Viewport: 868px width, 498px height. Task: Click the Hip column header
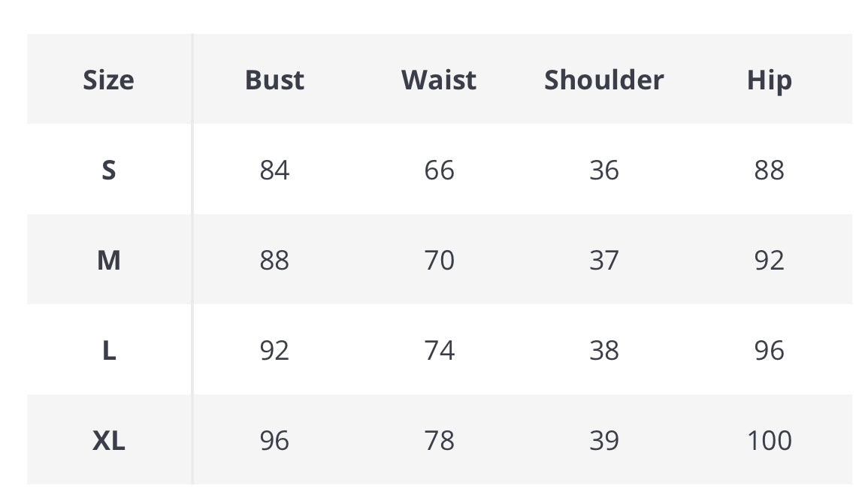tap(769, 80)
